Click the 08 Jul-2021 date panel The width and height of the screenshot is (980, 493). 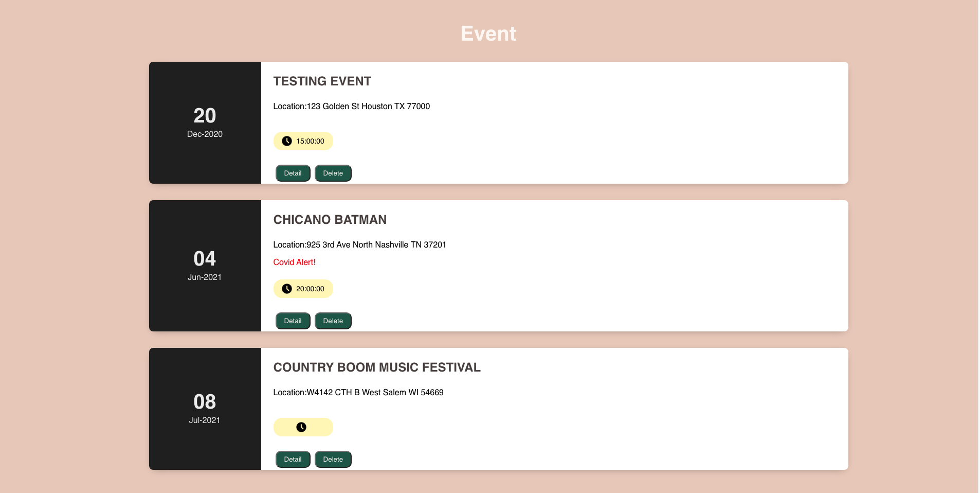click(205, 409)
